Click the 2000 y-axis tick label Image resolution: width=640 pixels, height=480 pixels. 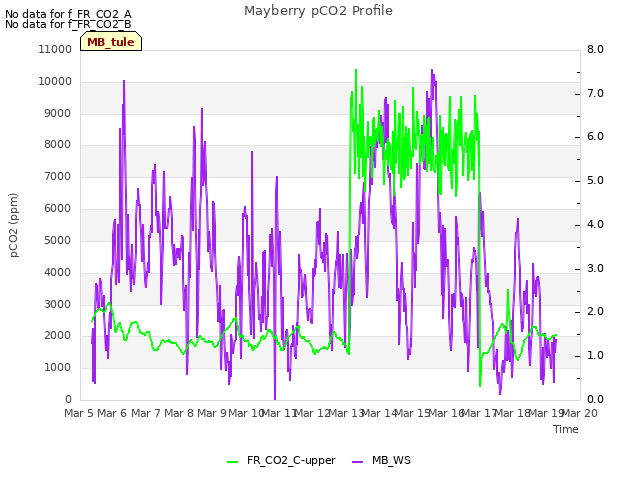58,336
